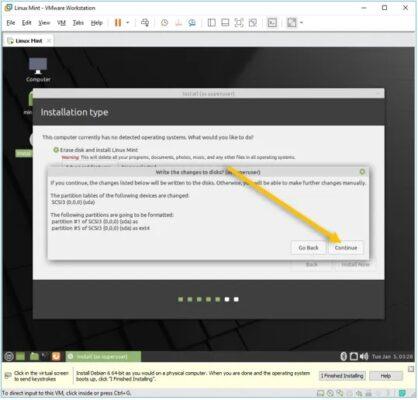This screenshot has width=418, height=400.
Task: Open the Tabs menu
Action: [x=78, y=23]
